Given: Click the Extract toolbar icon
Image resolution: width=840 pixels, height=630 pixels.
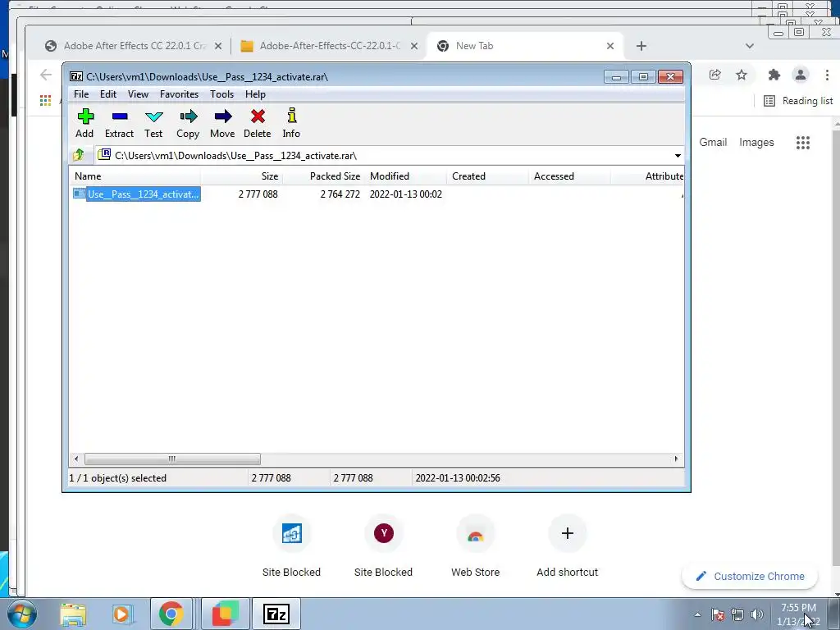Looking at the screenshot, I should 119,123.
